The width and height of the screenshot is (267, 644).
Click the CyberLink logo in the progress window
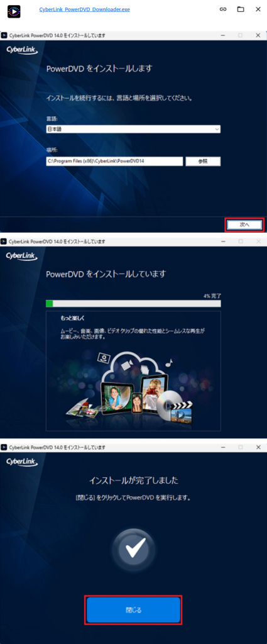[22, 257]
